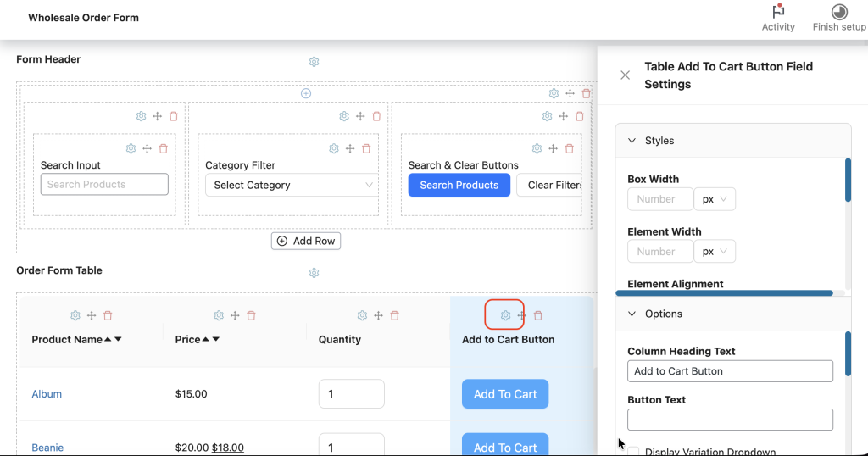Open Add to Cart Button column settings gear
The width and height of the screenshot is (868, 456).
click(505, 315)
